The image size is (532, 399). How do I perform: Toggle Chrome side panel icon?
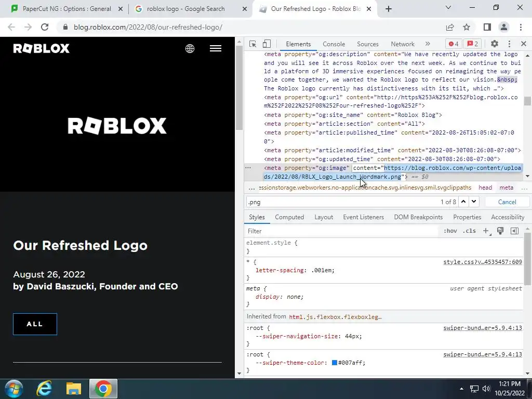point(487,27)
